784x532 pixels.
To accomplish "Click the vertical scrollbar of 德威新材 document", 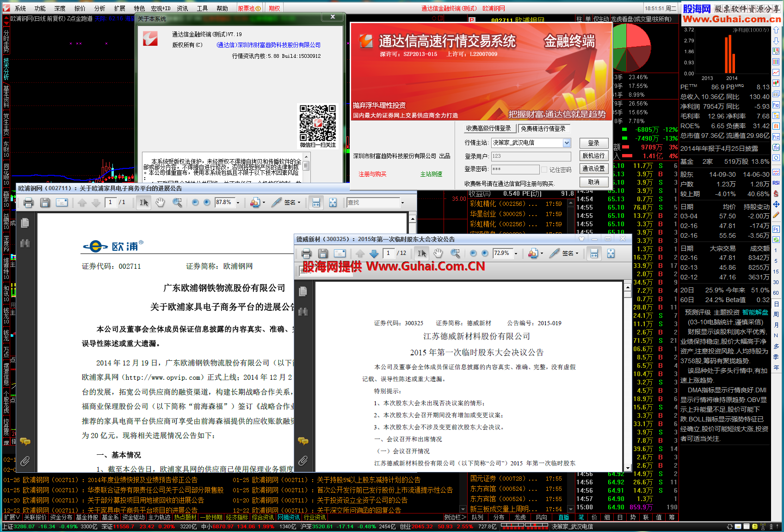I will [628, 376].
